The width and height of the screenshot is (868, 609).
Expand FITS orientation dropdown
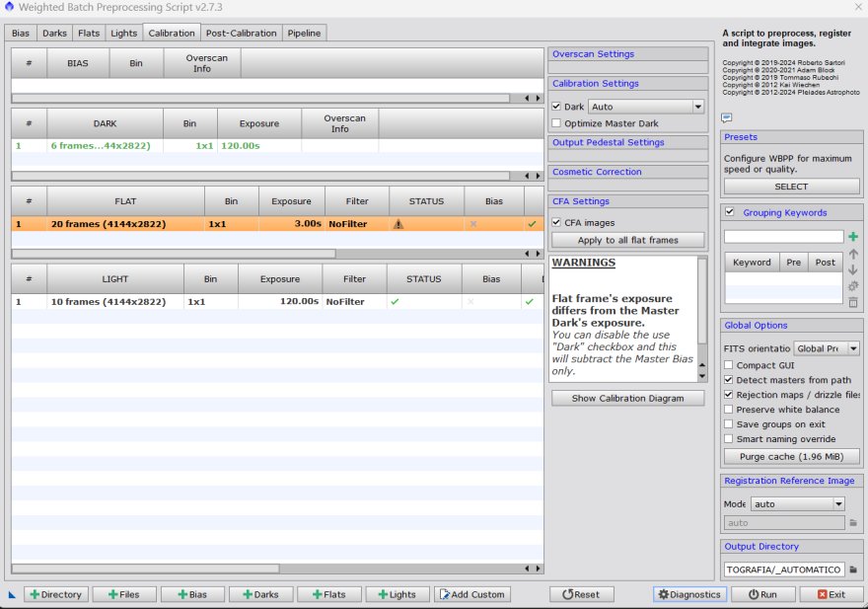pos(827,348)
